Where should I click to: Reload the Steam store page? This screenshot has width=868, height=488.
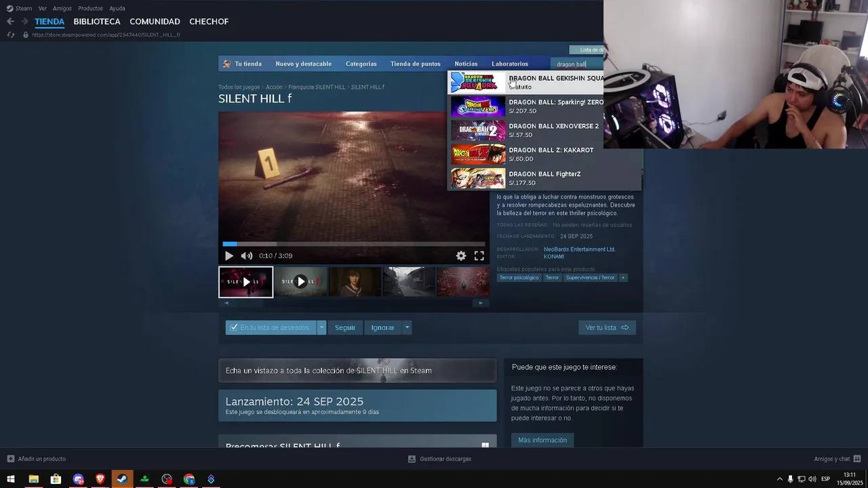10,35
